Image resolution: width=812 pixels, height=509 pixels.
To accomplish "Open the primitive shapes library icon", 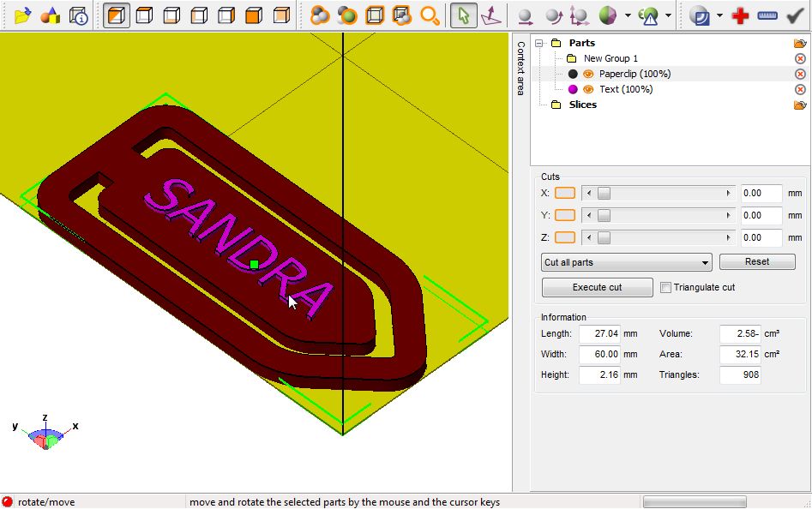I will 51,15.
